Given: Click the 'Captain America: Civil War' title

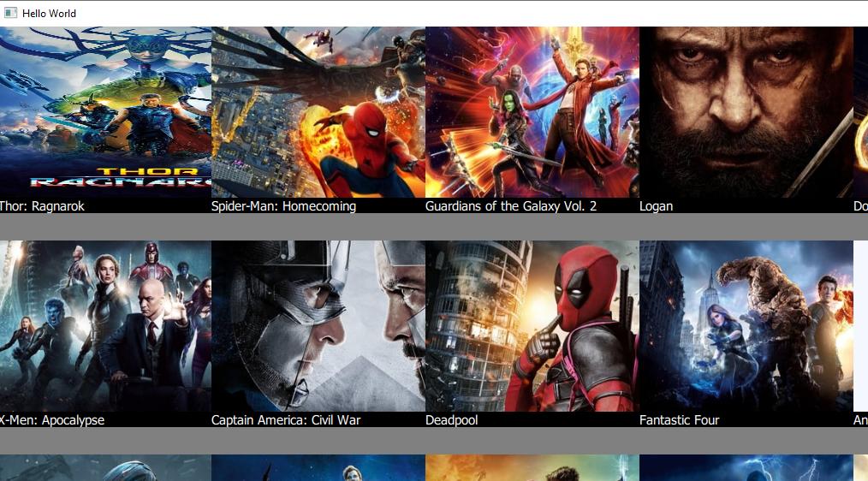Looking at the screenshot, I should coord(286,420).
